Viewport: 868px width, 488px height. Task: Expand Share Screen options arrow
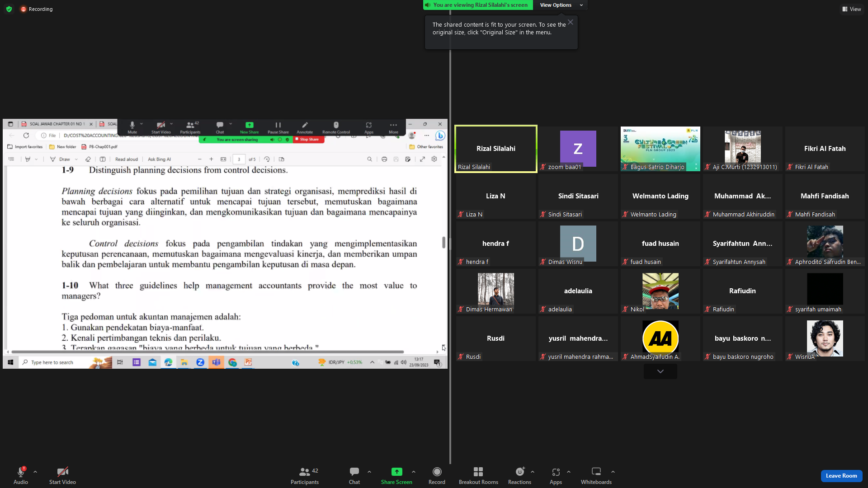414,472
